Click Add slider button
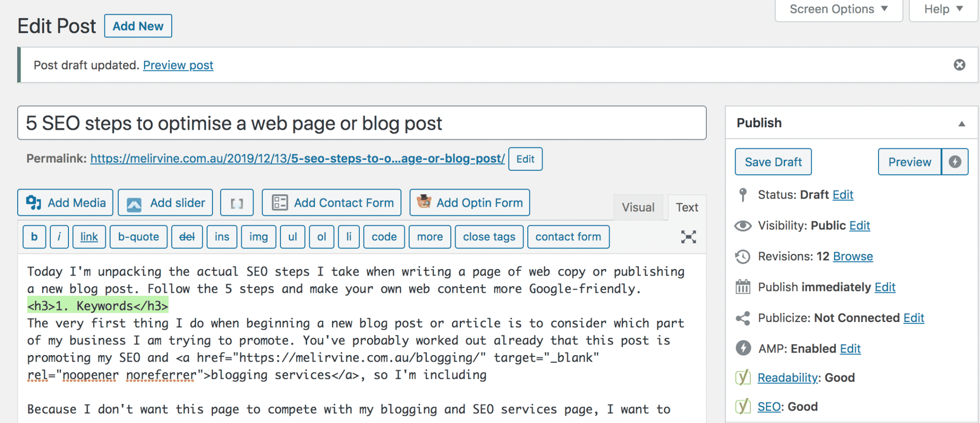Screen dimensions: 980x423 [166, 203]
